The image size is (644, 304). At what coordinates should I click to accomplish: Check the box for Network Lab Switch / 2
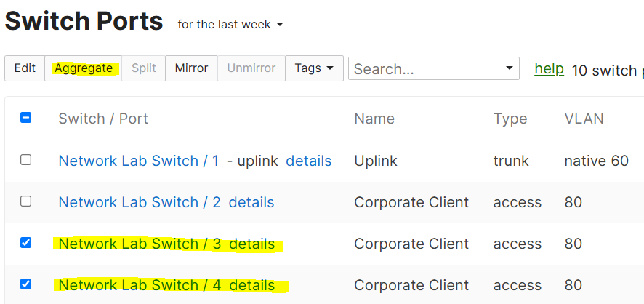[26, 201]
